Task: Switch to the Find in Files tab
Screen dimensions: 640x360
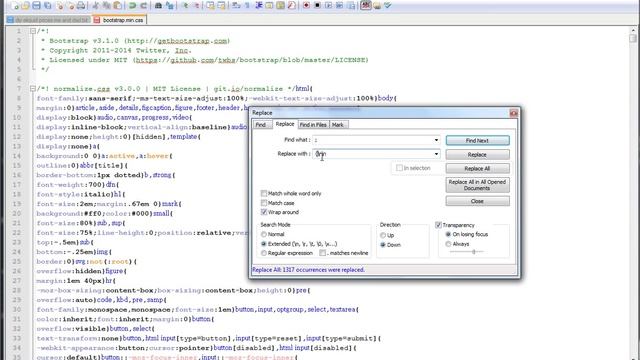Action: click(x=313, y=125)
